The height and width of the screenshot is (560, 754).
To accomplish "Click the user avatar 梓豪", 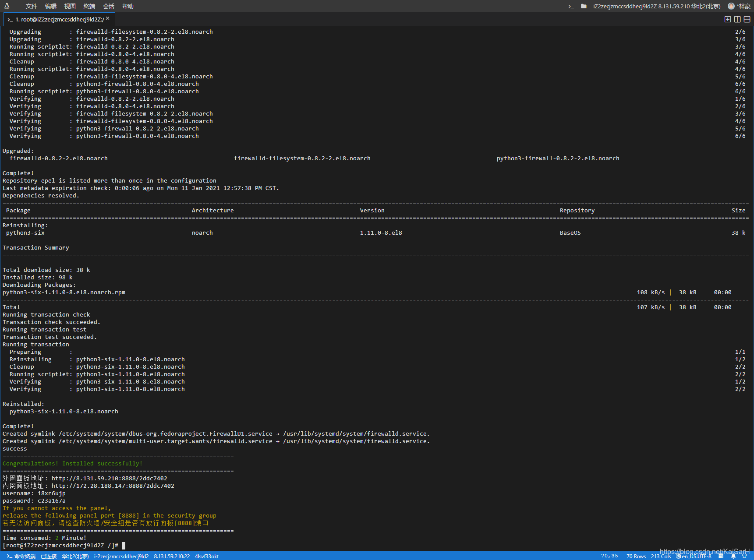I will [739, 6].
